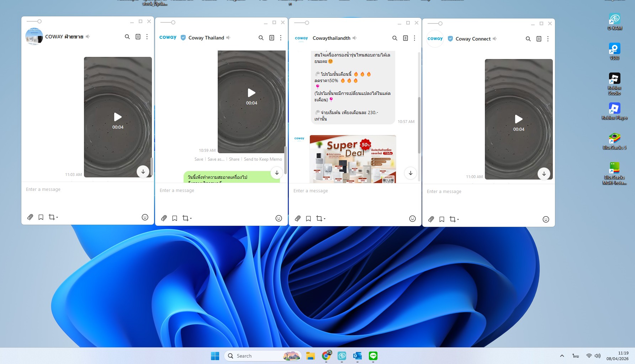
Task: Select Send to Keep Memo option
Action: pos(263,159)
